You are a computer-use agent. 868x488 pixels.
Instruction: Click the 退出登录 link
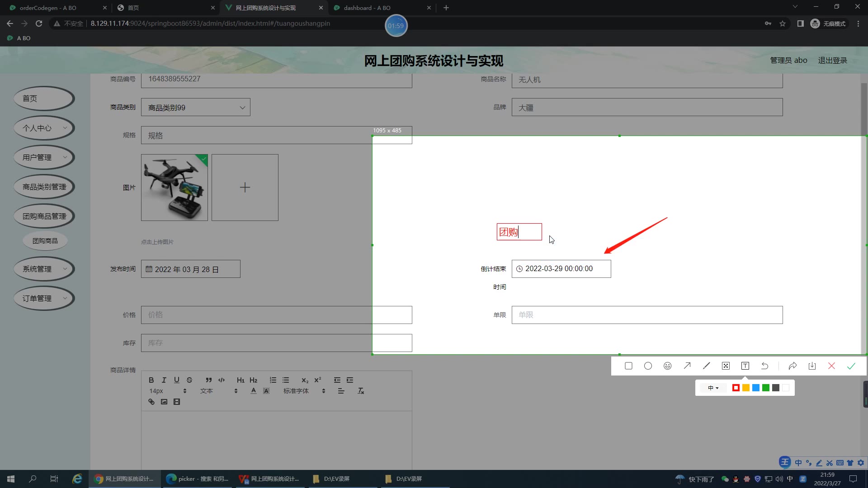[x=832, y=60]
